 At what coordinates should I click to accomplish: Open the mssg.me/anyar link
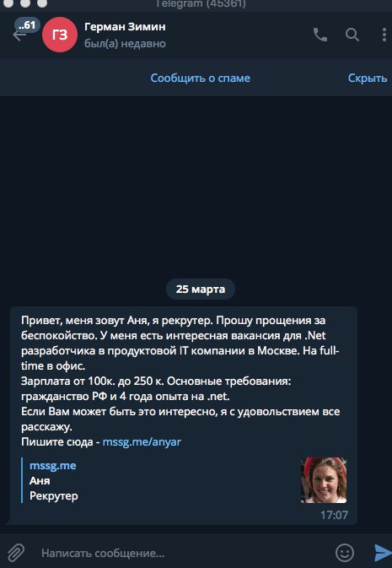[x=142, y=442]
